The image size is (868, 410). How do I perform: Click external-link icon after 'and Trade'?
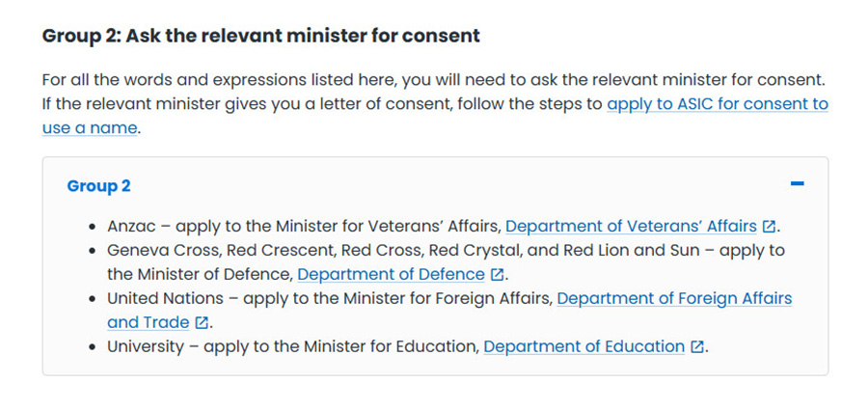coord(201,322)
